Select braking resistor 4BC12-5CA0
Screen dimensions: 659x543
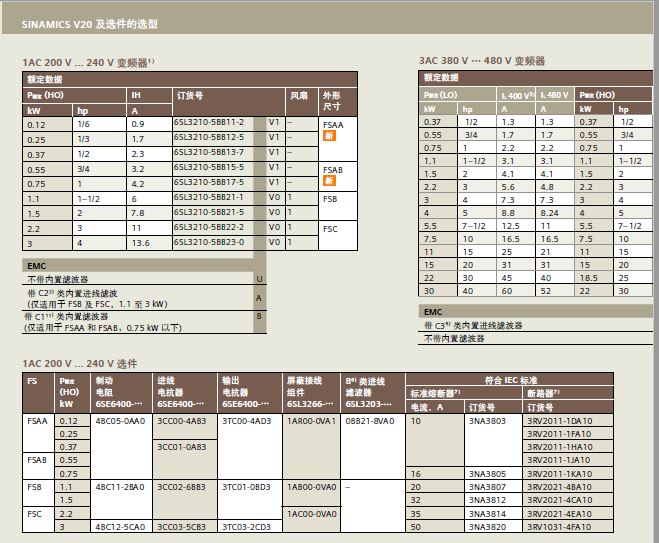pos(120,527)
